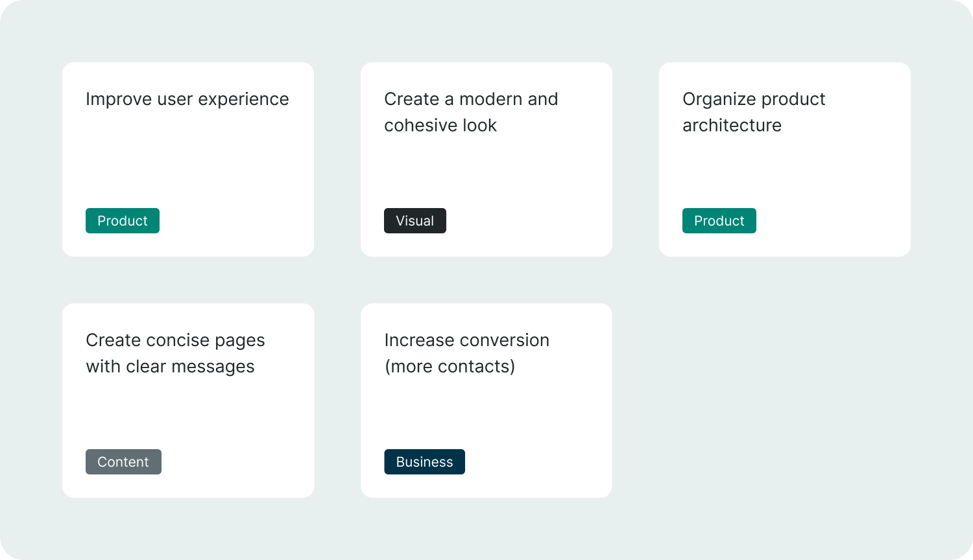This screenshot has width=973, height=560.
Task: Click the 'cohesive look' text line
Action: click(440, 125)
